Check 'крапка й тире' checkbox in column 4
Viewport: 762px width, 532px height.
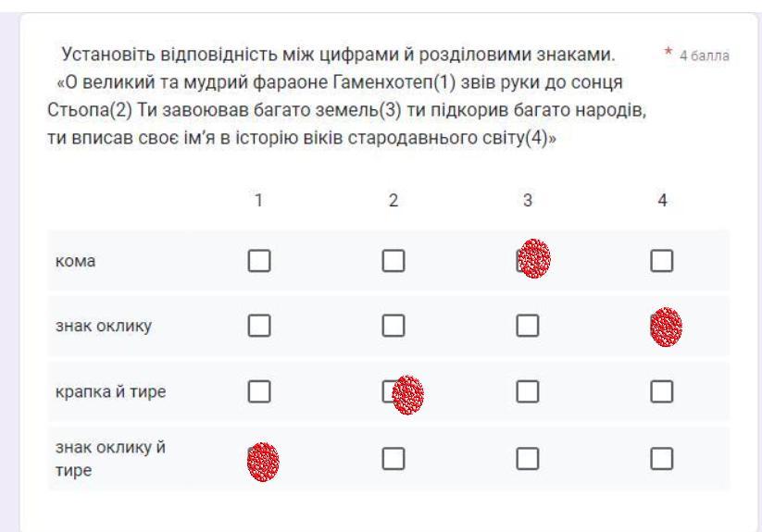(661, 392)
